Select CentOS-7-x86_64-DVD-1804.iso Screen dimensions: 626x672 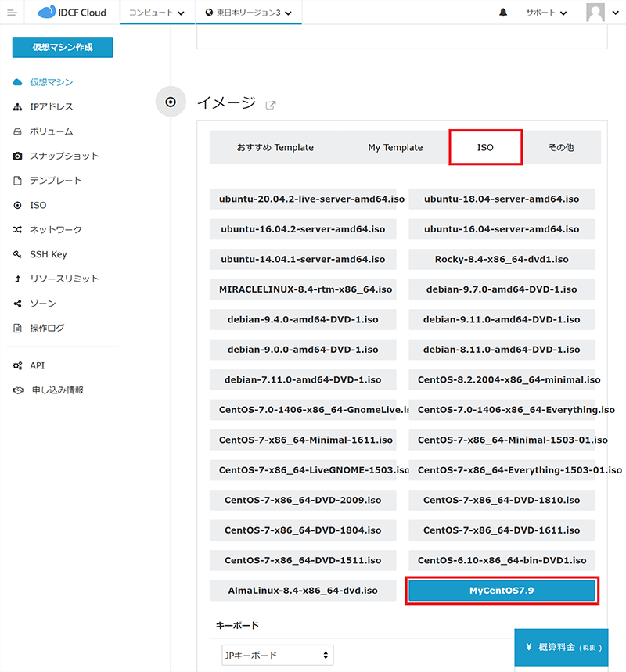click(x=303, y=530)
